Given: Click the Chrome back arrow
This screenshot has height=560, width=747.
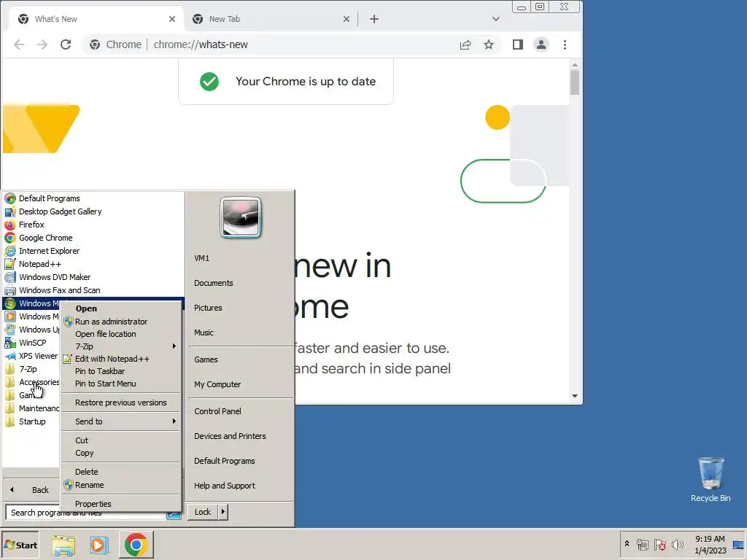Looking at the screenshot, I should pos(19,44).
